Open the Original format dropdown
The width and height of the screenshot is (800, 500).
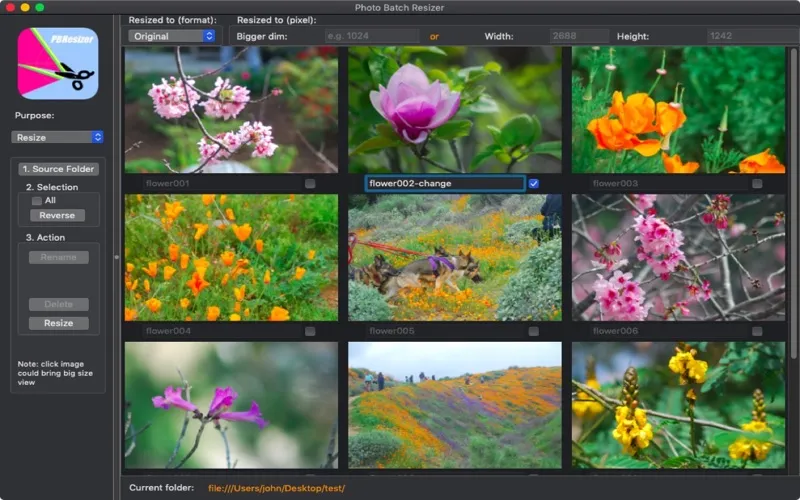[172, 36]
